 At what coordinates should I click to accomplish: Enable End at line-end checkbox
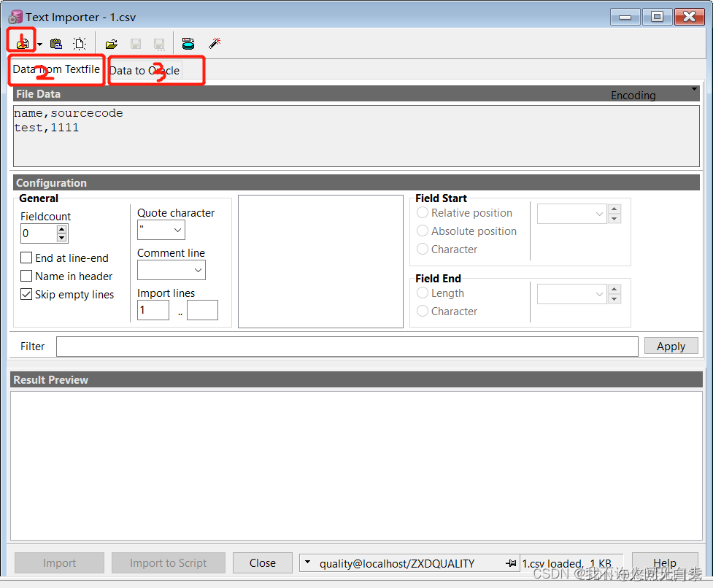click(26, 258)
